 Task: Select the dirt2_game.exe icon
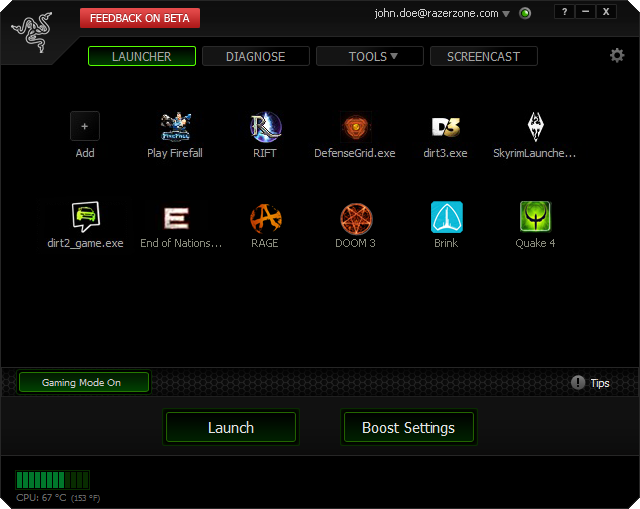point(85,216)
